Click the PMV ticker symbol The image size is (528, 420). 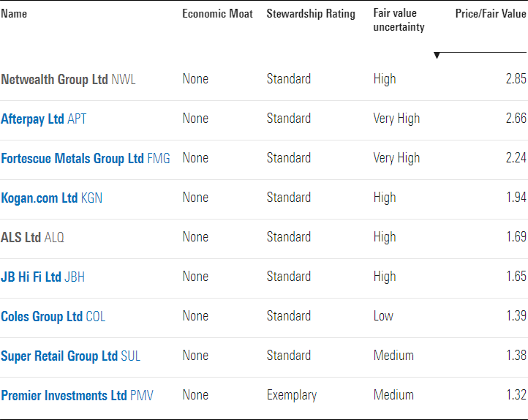point(141,395)
